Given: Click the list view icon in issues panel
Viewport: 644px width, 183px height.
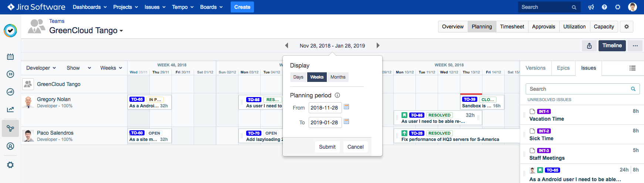Looking at the screenshot, I should [633, 68].
